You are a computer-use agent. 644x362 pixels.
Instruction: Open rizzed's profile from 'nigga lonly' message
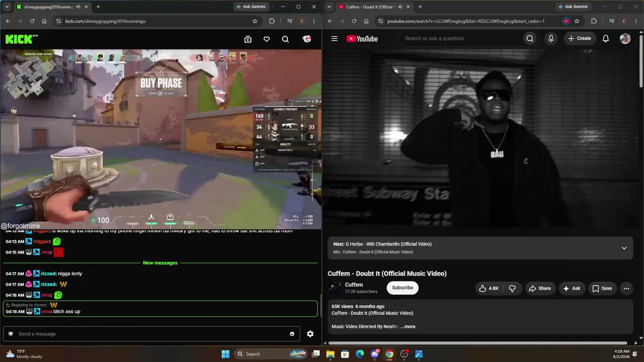48,274
